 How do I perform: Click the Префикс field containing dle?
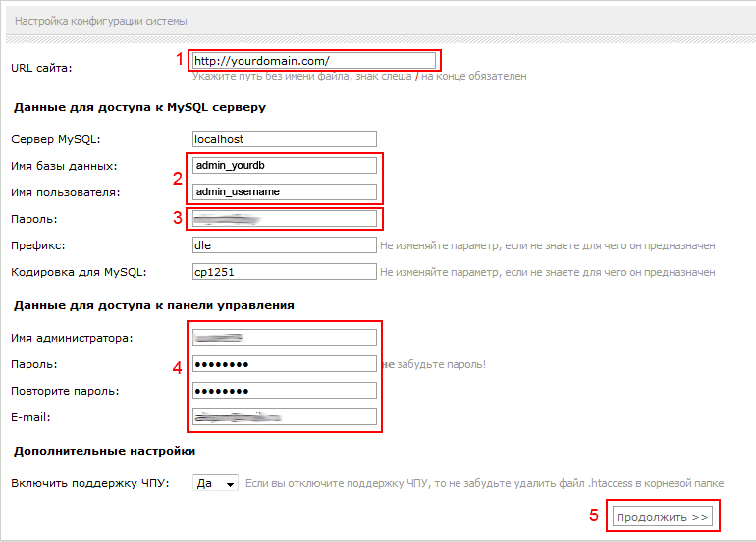tap(285, 245)
